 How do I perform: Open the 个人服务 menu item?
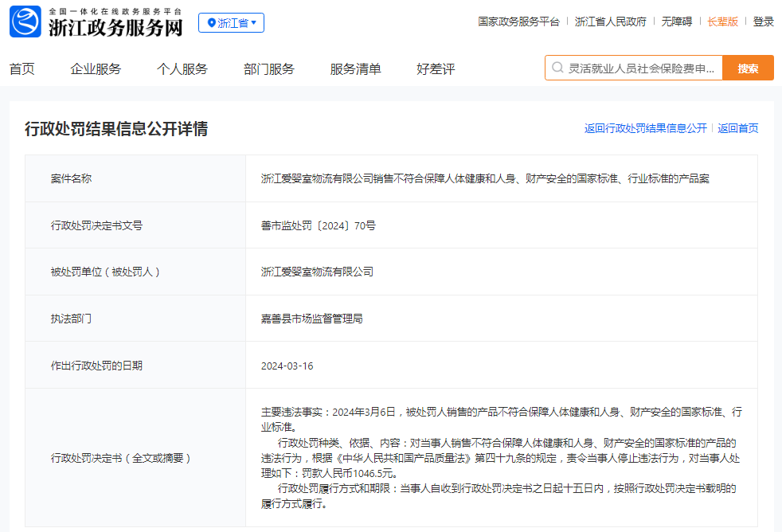[x=182, y=68]
